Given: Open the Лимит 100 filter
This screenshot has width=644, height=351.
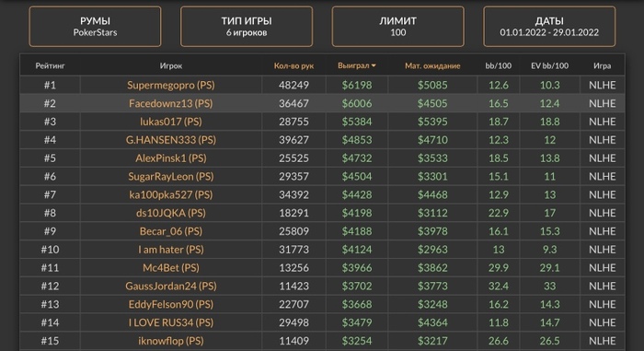Looking at the screenshot, I should click(398, 27).
